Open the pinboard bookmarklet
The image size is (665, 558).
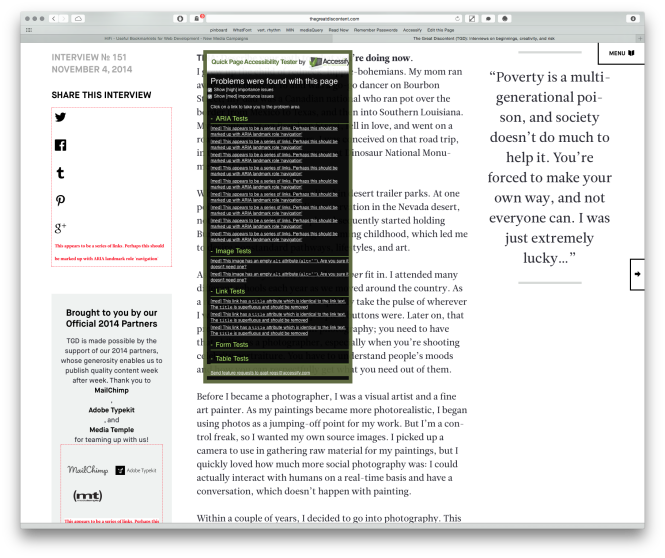tap(218, 30)
